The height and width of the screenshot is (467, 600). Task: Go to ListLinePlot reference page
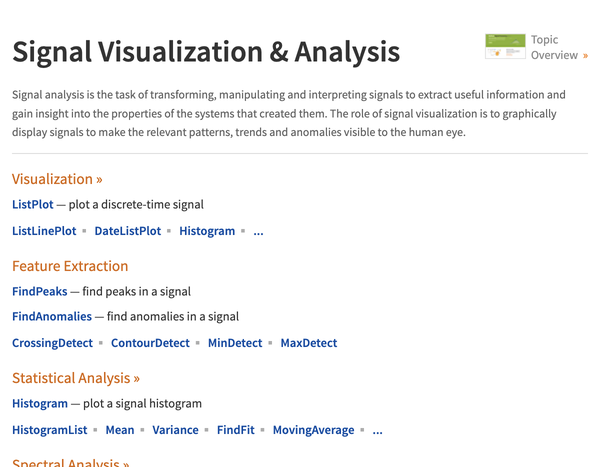coord(44,231)
